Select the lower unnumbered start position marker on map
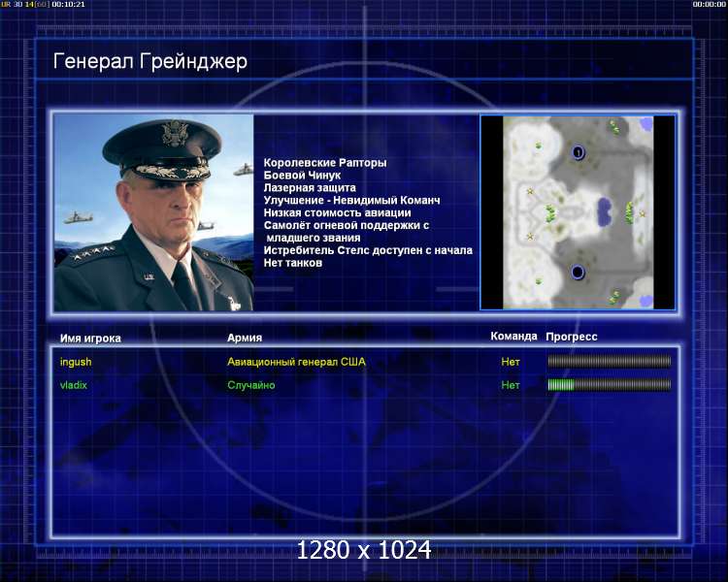The width and height of the screenshot is (728, 582). [578, 272]
